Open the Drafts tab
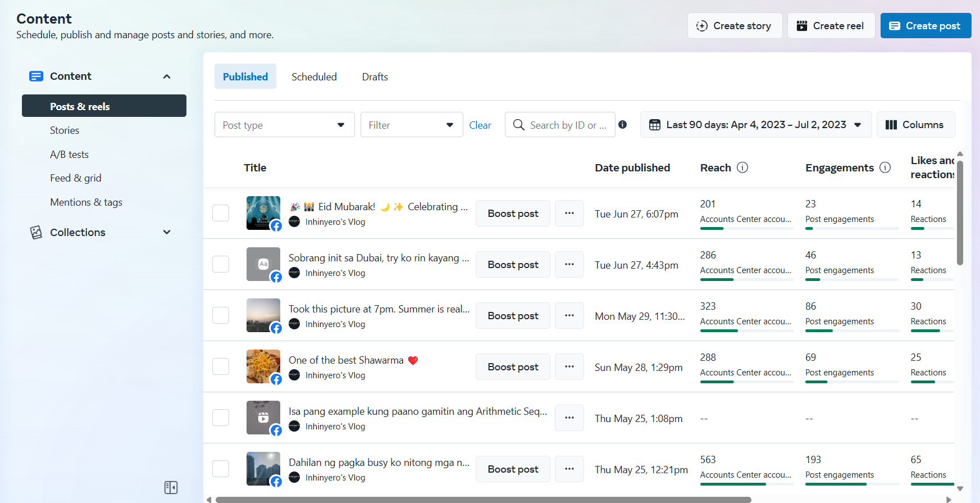980x503 pixels. pyautogui.click(x=375, y=77)
